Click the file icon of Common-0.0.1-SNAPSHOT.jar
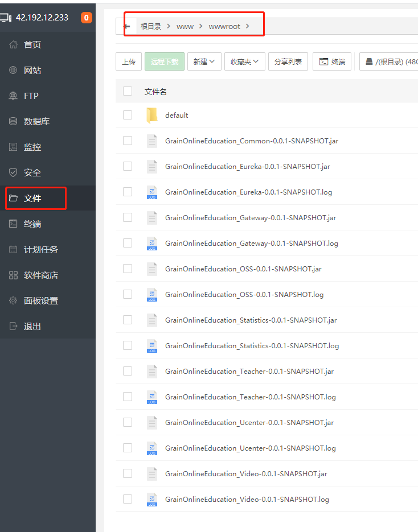This screenshot has height=532, width=418. (152, 141)
